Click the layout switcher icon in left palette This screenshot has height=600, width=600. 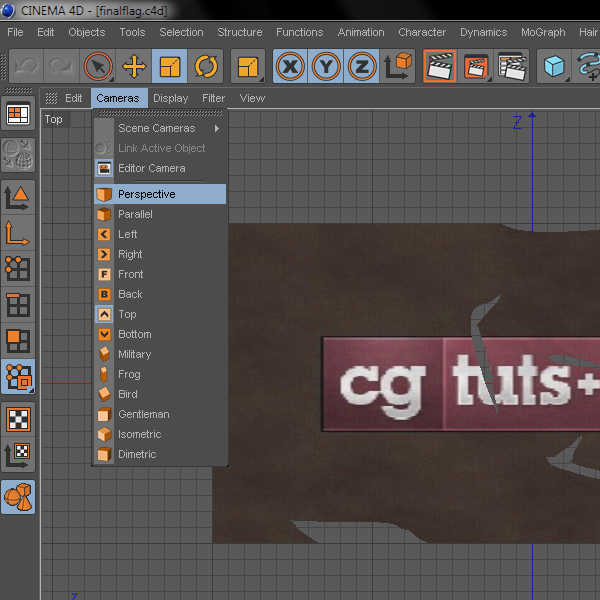coord(18,114)
